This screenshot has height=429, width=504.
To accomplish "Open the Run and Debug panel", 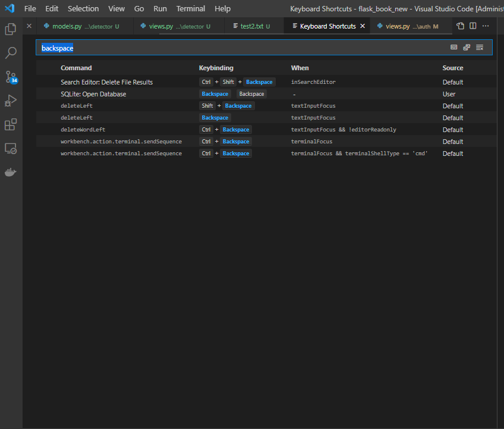I will point(10,101).
